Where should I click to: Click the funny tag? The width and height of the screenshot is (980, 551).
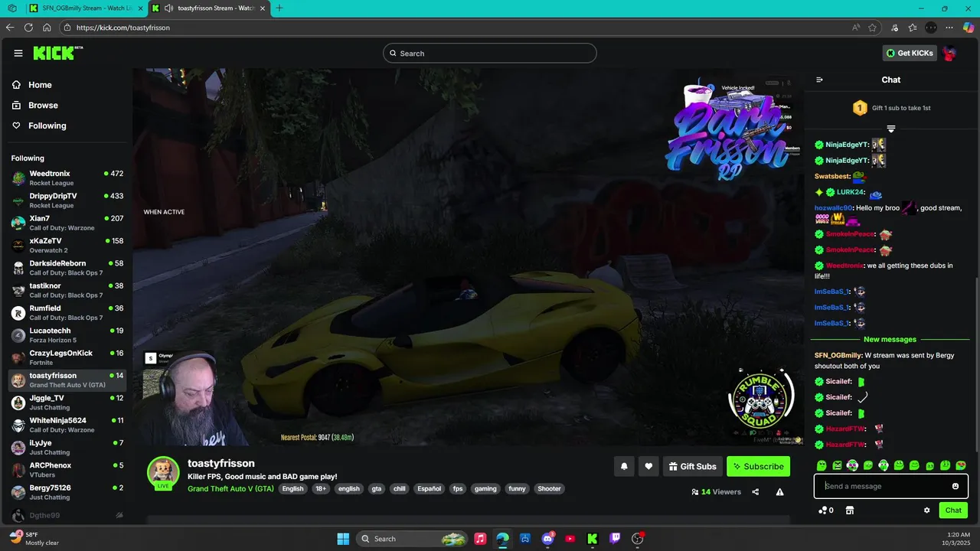518,488
